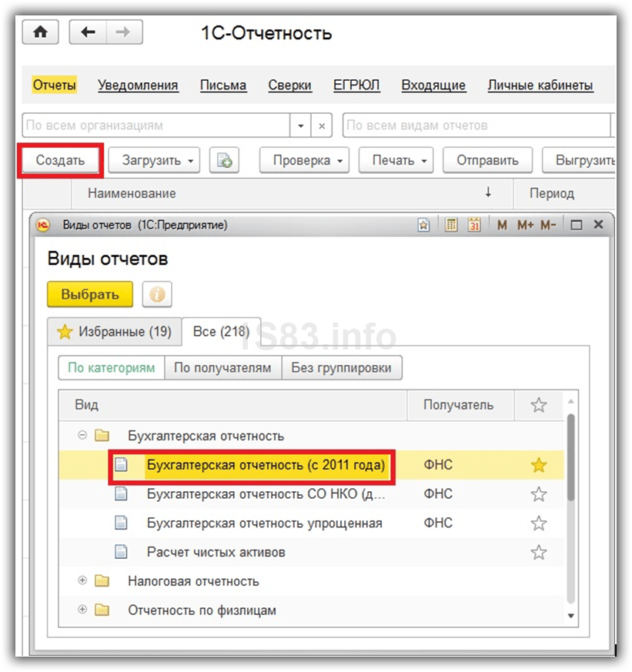The width and height of the screenshot is (632, 672).
Task: Click the report types filter field
Action: [x=477, y=125]
